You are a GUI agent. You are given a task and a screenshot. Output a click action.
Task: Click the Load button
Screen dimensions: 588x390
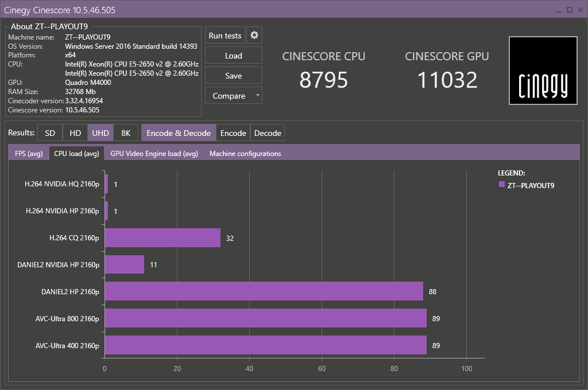[x=234, y=56]
